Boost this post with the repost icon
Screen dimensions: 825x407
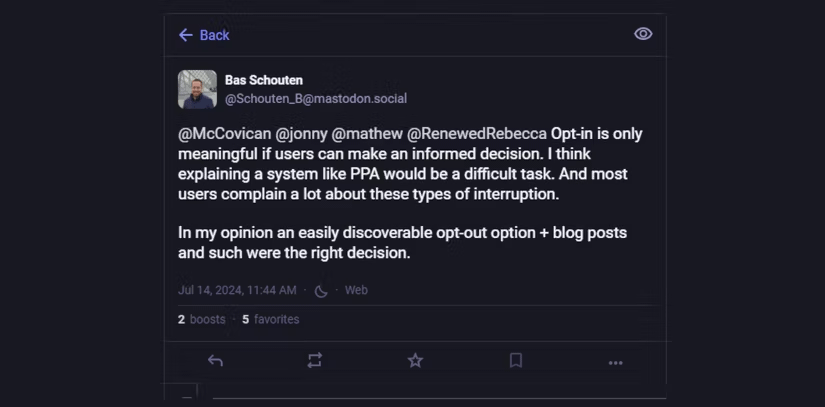(315, 361)
